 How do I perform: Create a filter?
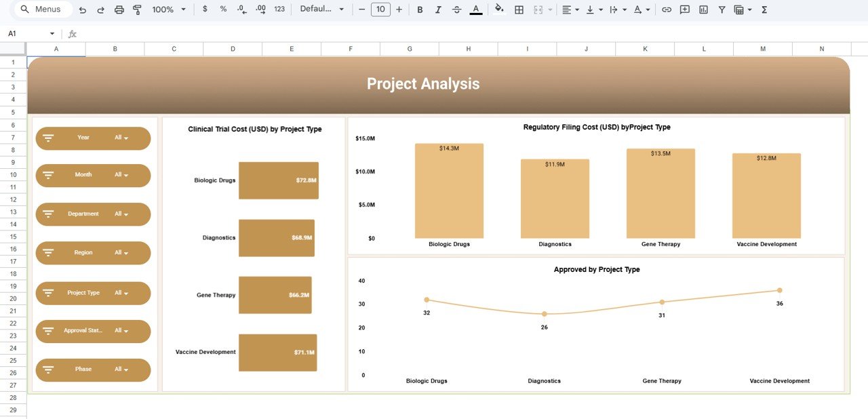tap(721, 9)
